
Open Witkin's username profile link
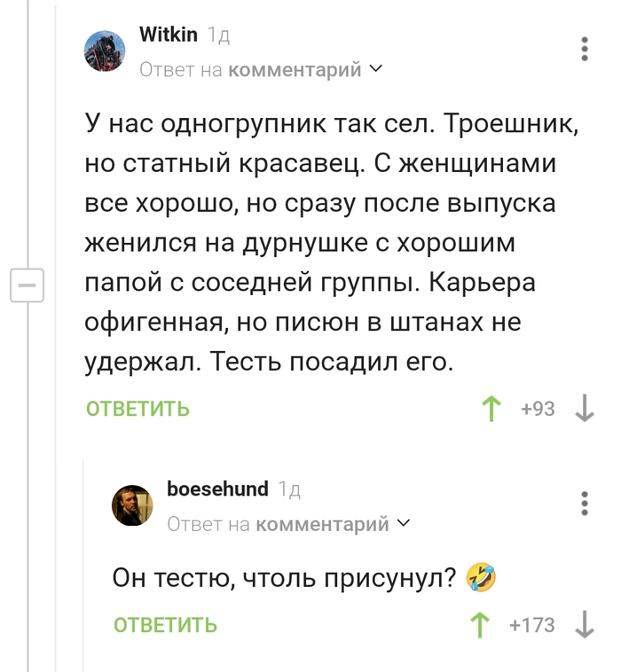[169, 34]
